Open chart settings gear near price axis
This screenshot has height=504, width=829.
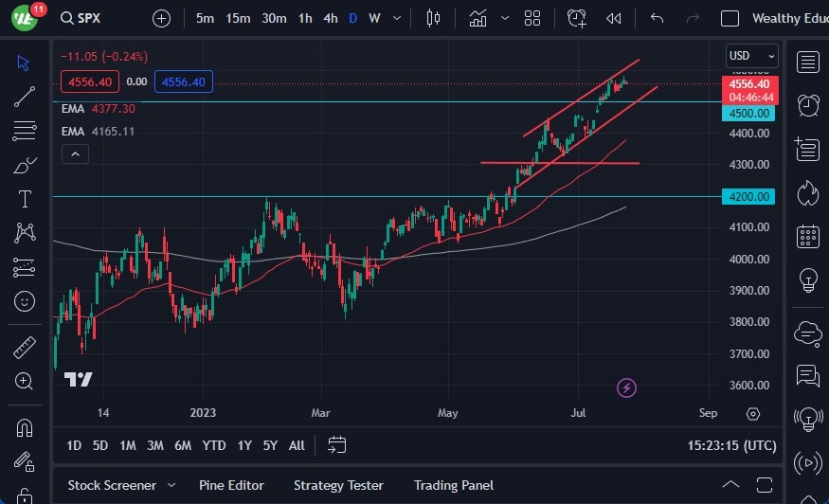753,414
